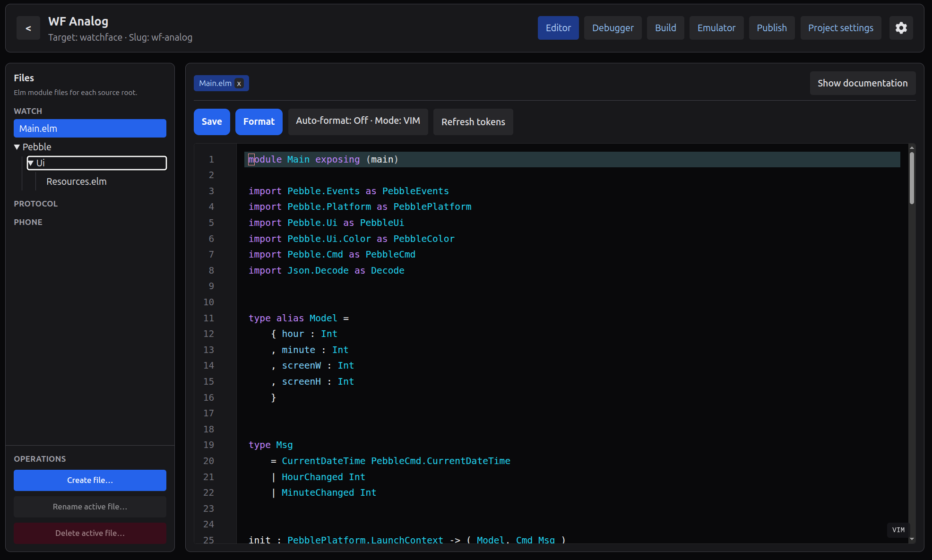Launch the Emulator

tap(716, 28)
